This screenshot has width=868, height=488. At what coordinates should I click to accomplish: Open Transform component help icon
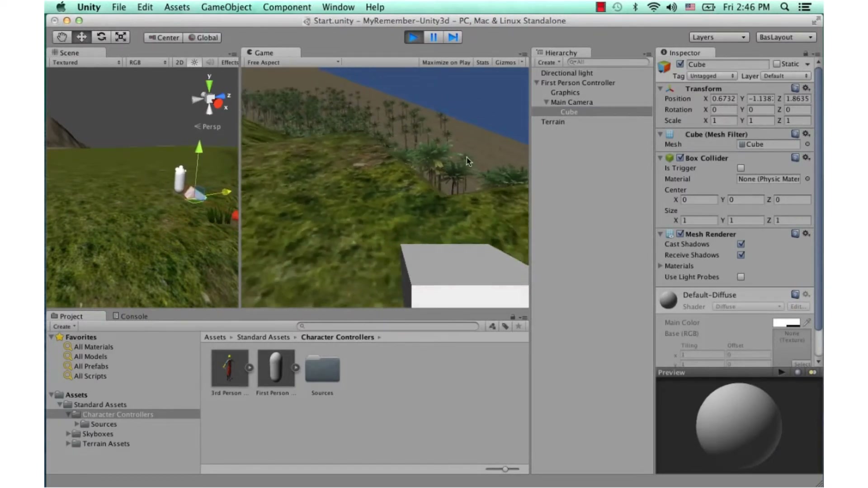point(795,88)
